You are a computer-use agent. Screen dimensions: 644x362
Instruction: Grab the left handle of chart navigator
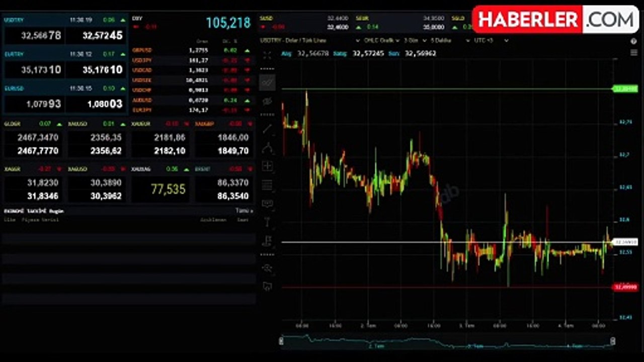[282, 341]
